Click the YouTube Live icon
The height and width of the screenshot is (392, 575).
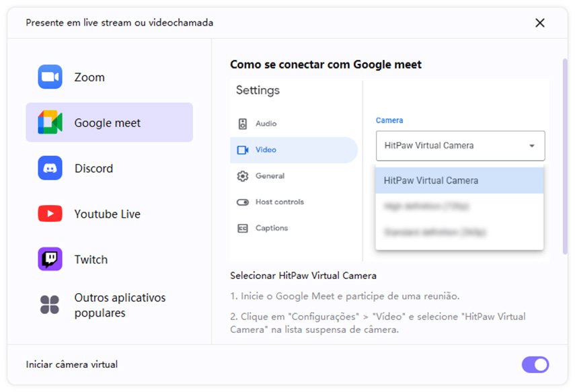click(x=49, y=213)
